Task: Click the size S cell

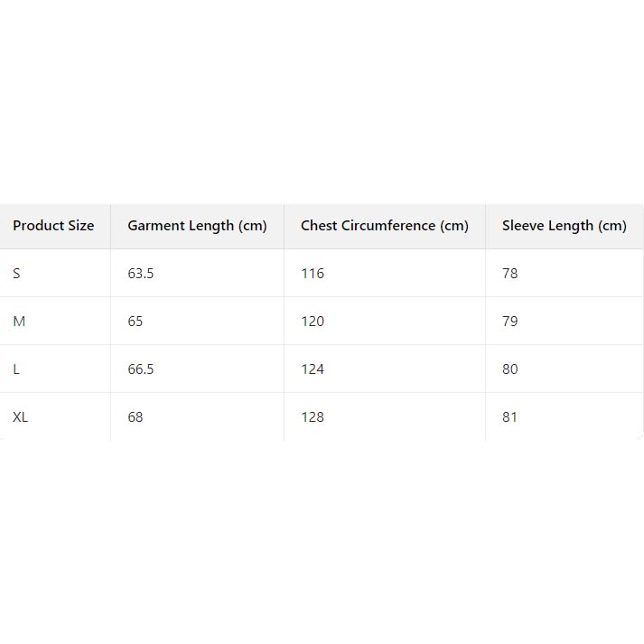Action: [x=16, y=274]
